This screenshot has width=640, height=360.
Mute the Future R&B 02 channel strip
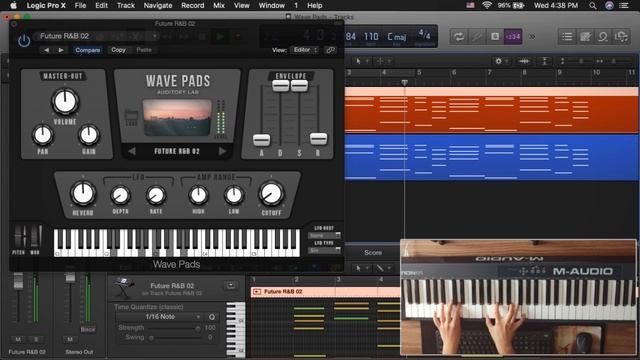18,339
